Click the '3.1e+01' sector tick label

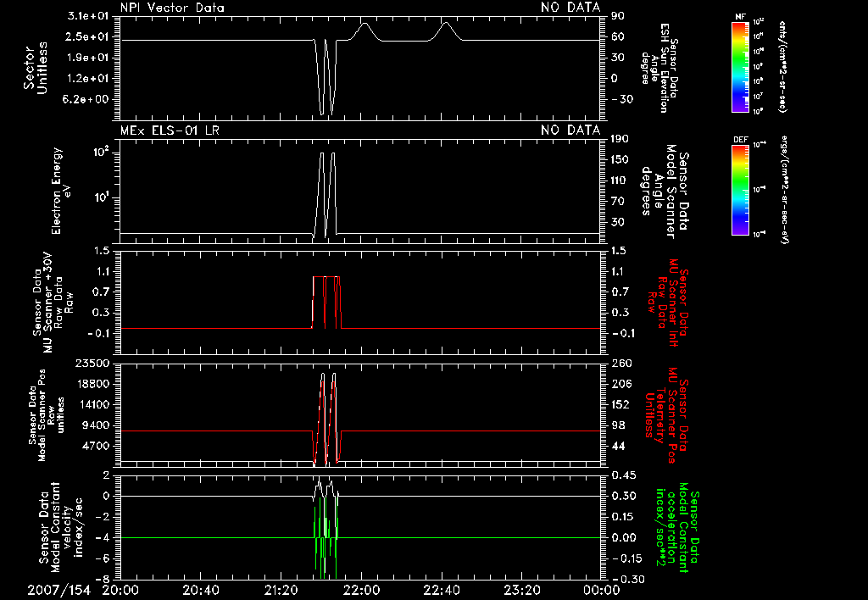coord(87,16)
